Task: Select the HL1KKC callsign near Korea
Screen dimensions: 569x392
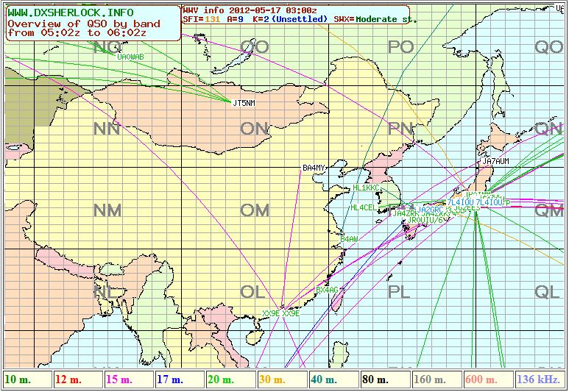Action: [x=367, y=188]
